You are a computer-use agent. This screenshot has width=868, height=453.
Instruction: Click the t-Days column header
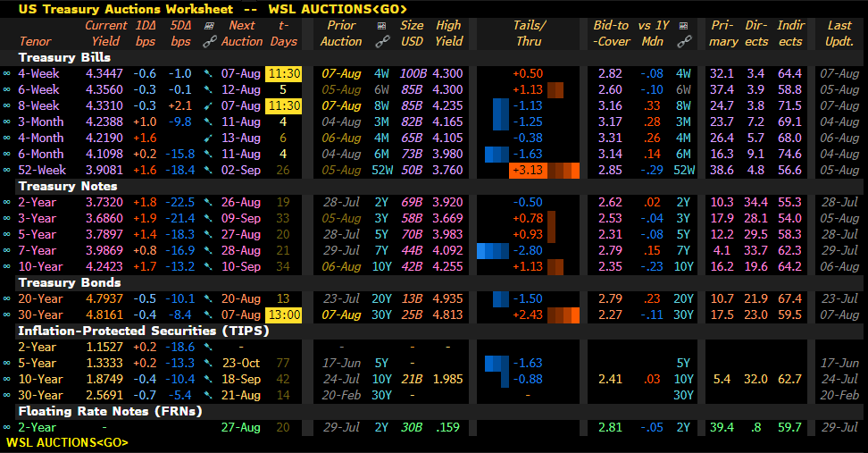(283, 33)
